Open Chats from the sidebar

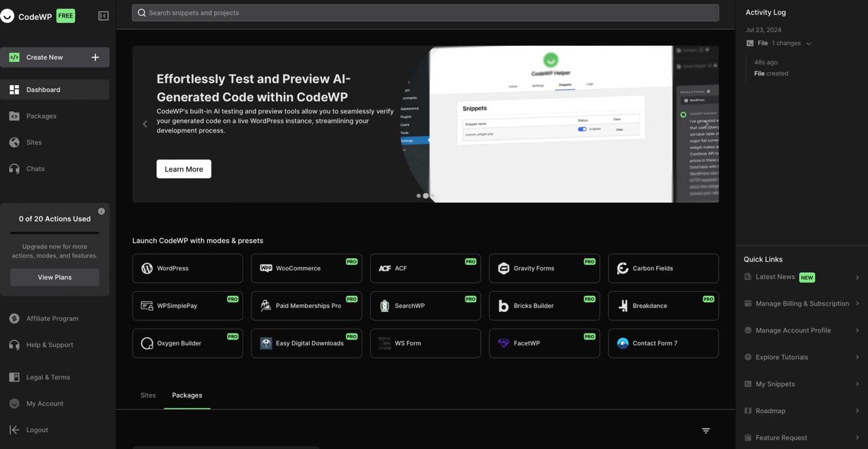35,168
